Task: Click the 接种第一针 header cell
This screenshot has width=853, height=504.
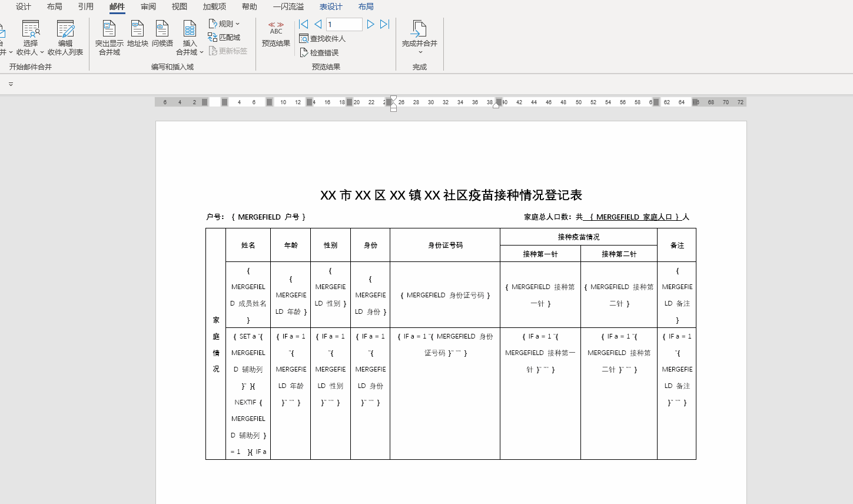Action: point(540,254)
